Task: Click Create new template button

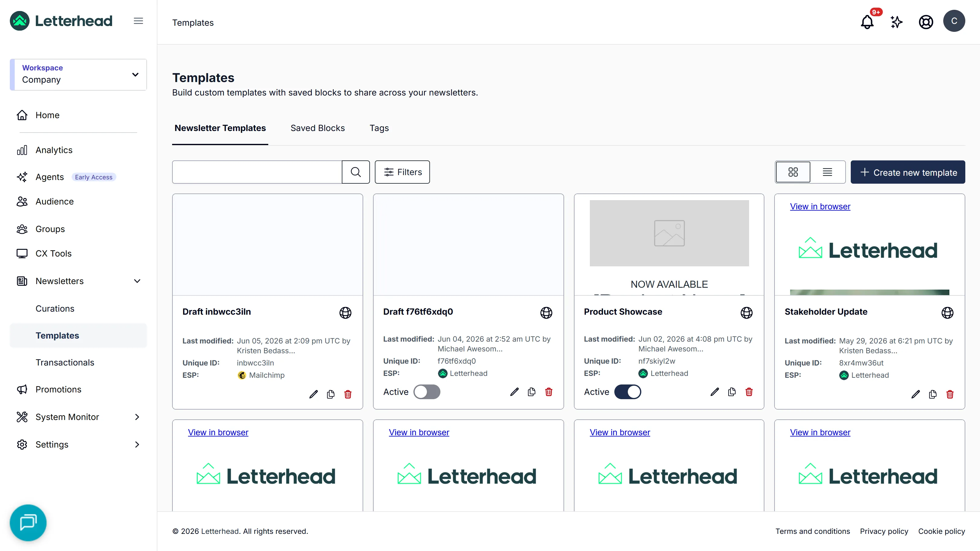Action: coord(908,172)
